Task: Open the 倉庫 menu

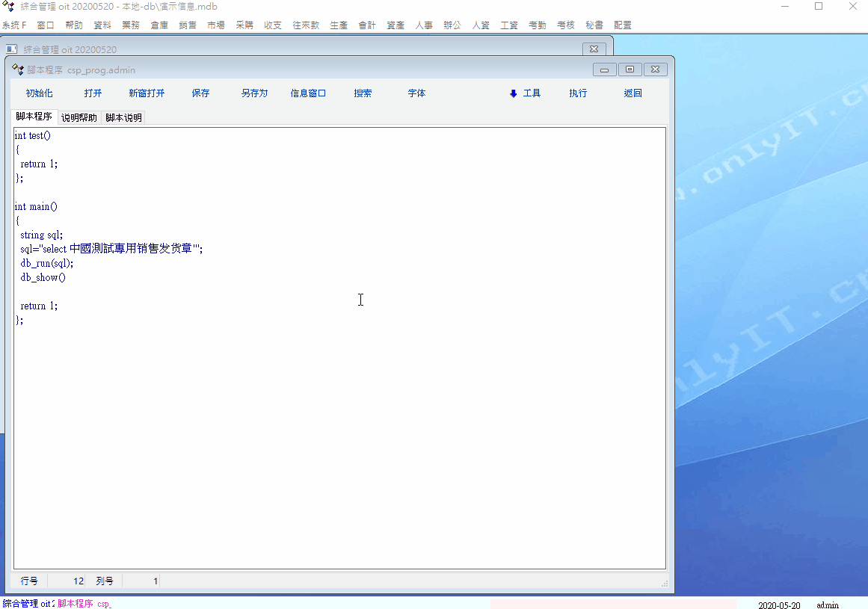Action: pos(159,25)
